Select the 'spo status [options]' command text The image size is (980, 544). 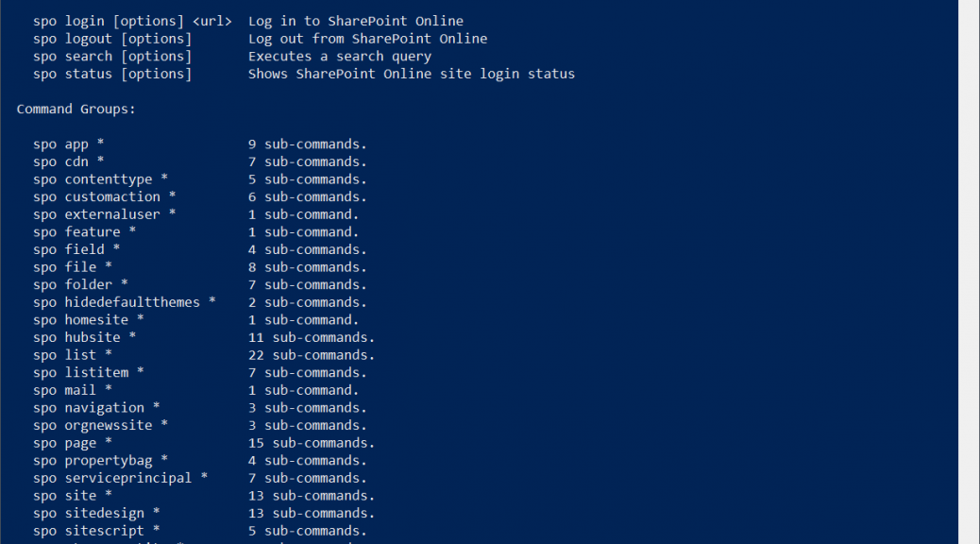(x=112, y=74)
